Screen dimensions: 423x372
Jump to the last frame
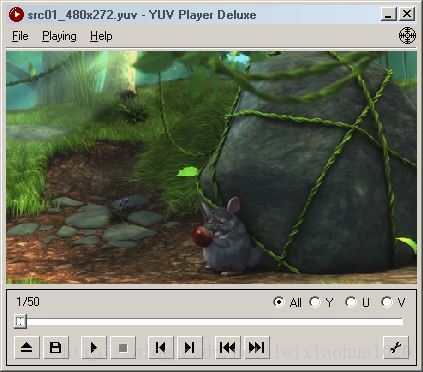[x=257, y=348]
